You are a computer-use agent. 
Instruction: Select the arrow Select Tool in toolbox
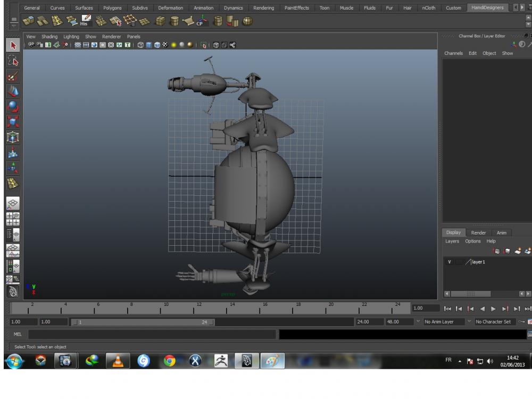pyautogui.click(x=13, y=46)
